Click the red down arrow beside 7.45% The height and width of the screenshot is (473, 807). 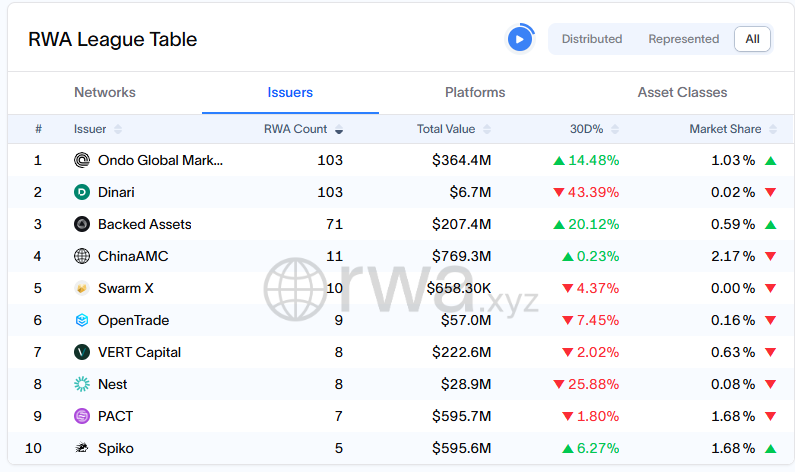coord(568,321)
